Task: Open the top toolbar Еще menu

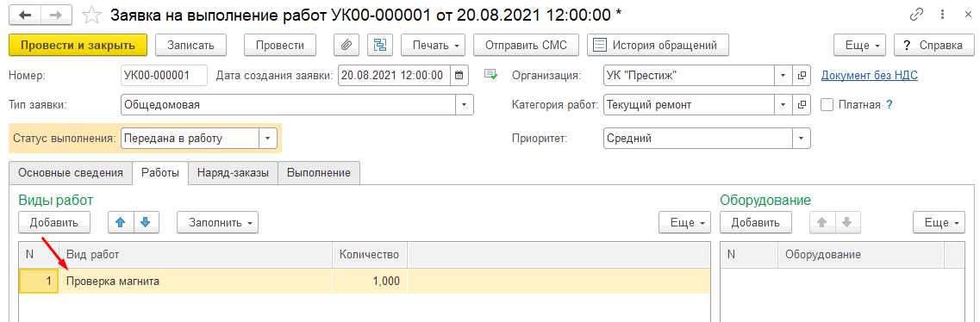Action: (860, 45)
